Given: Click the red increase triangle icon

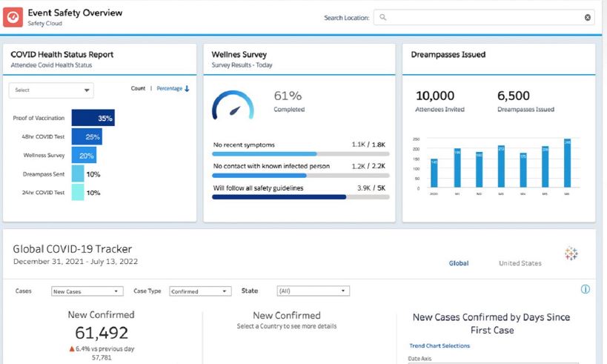Looking at the screenshot, I should pos(72,349).
